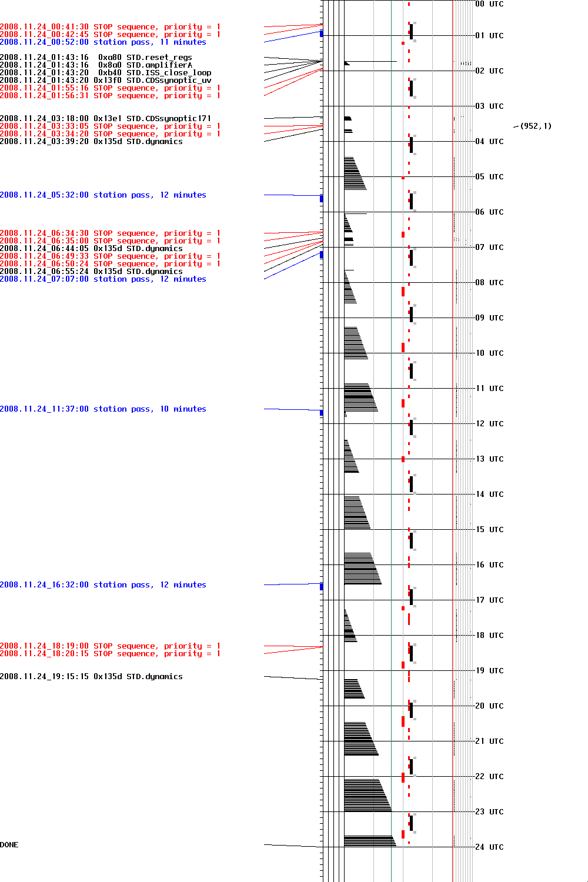Select the 19:15:15 STD.dynamics entry
Viewport: 588px width, 882px height.
(x=91, y=677)
